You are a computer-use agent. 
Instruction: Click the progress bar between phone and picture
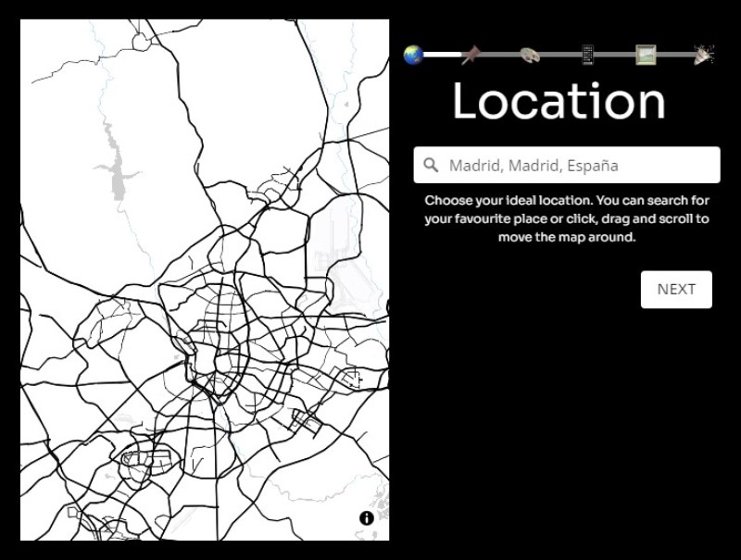pos(614,55)
